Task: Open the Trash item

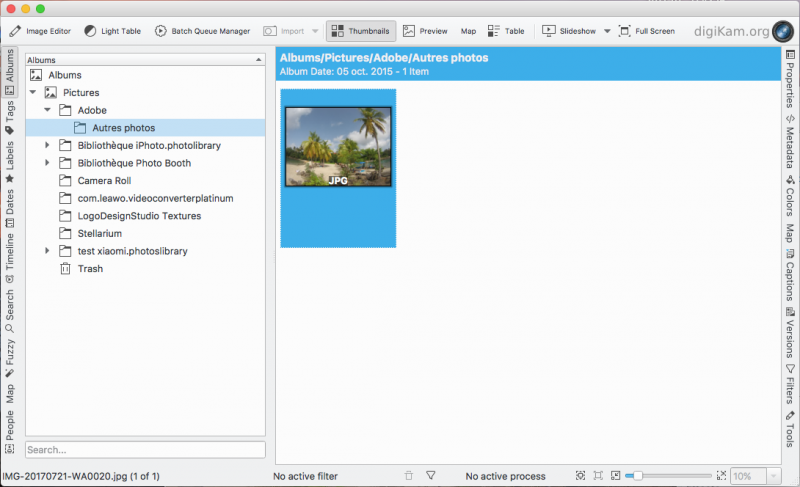Action: (x=90, y=268)
